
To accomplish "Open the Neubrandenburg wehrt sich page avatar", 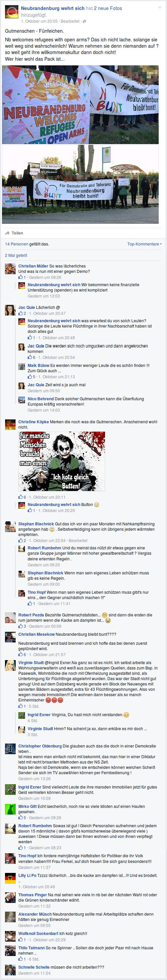I will (x=11, y=12).
